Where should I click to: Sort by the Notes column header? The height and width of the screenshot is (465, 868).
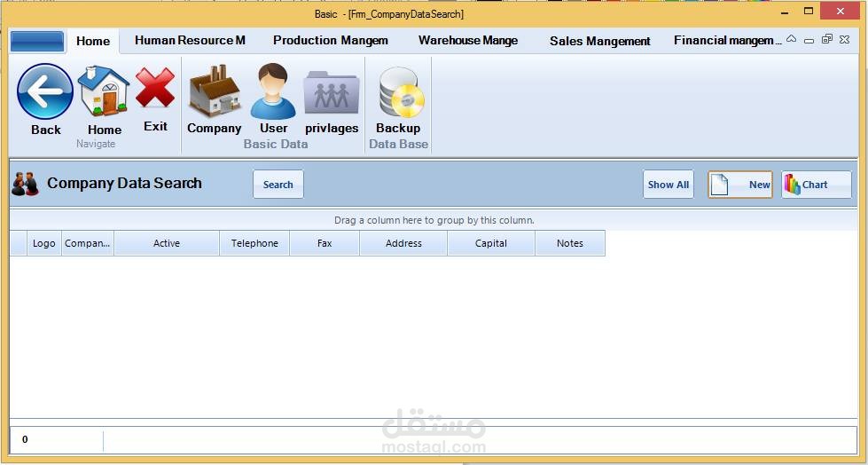tap(570, 243)
